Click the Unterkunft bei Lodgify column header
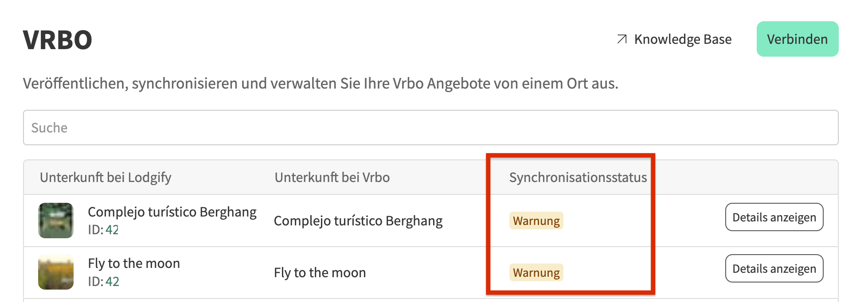 pos(106,178)
